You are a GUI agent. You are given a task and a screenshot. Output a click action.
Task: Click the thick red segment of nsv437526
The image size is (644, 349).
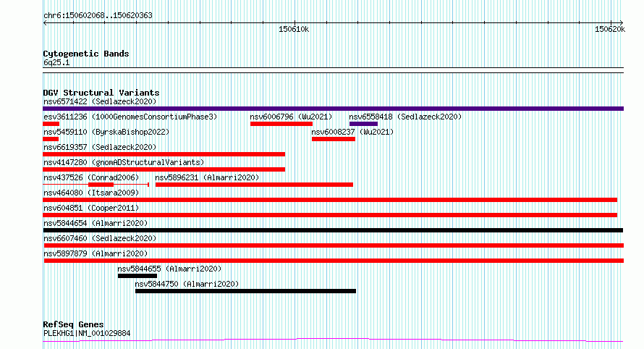click(101, 185)
